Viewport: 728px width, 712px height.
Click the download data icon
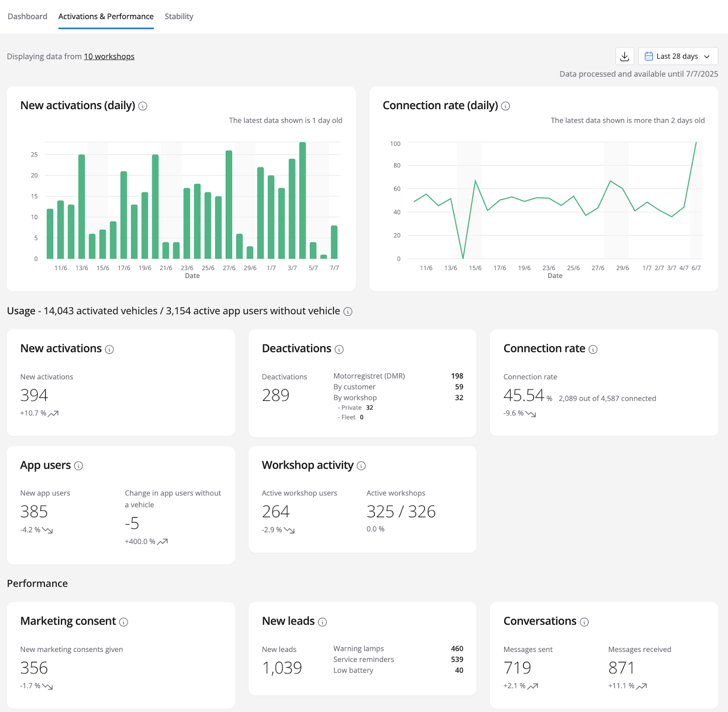[x=624, y=56]
